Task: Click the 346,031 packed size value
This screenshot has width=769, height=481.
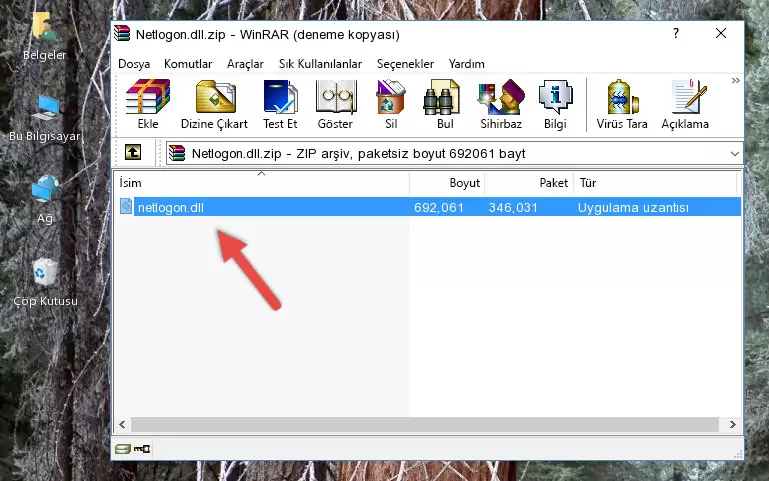Action: tap(513, 207)
